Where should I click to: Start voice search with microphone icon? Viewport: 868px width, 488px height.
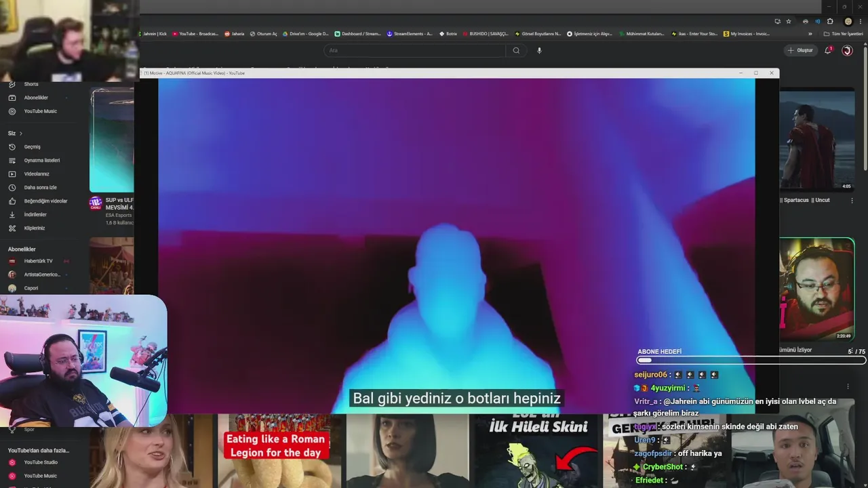click(539, 50)
